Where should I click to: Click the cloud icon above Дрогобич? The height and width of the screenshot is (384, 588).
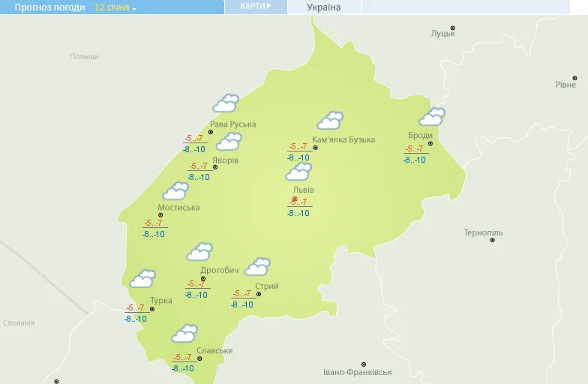coord(199,251)
